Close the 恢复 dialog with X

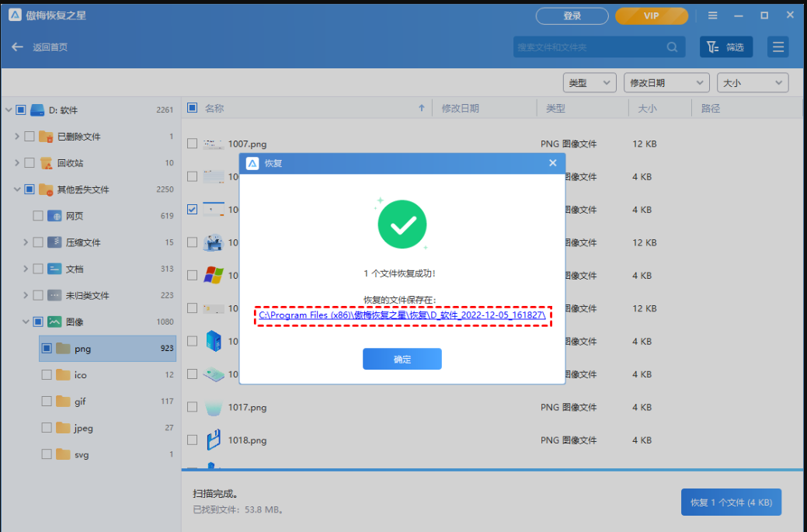click(553, 162)
